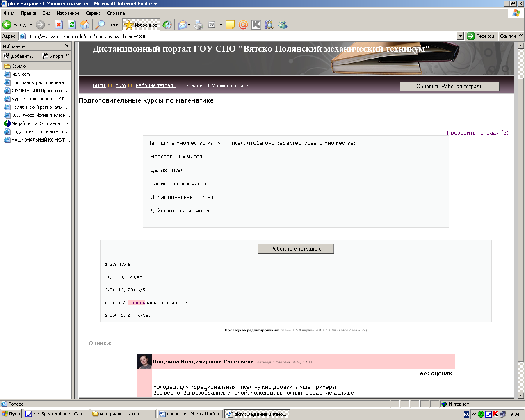
Task: Open the Программы радиопередач favorite
Action: pyautogui.click(x=35, y=82)
